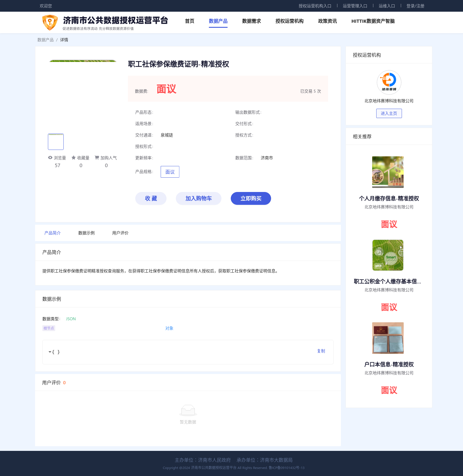The height and width of the screenshot is (476, 463).
Task: Click the 鲁ICP备09101432号-13 footer text
Action: pos(287,468)
